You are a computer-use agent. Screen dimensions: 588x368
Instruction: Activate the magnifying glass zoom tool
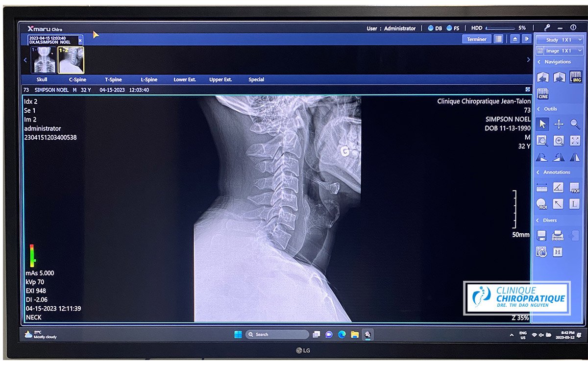click(x=575, y=124)
